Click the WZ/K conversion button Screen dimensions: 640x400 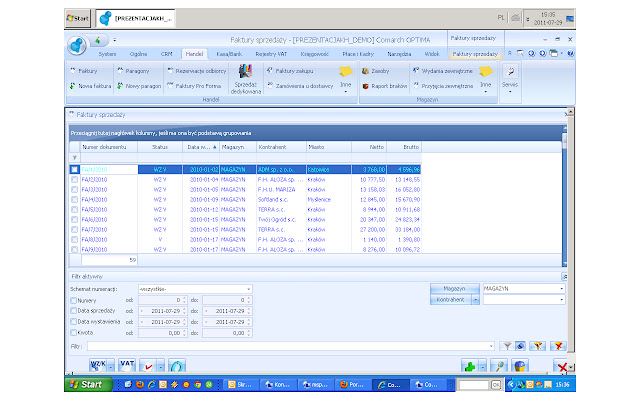point(98,365)
